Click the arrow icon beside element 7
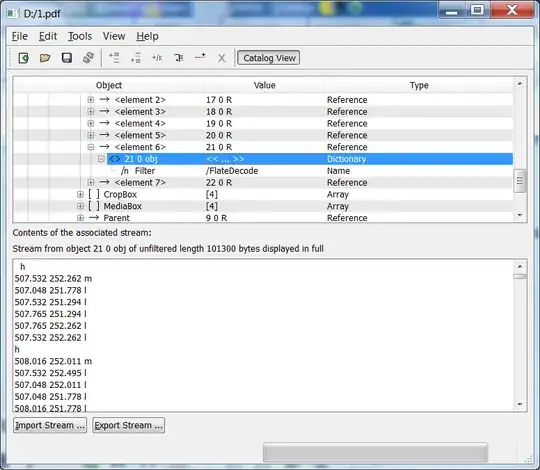The width and height of the screenshot is (540, 470). point(104,182)
